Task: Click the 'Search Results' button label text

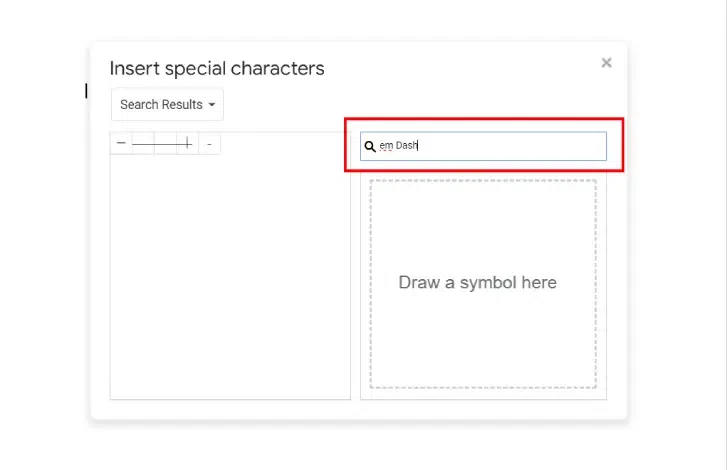Action: (x=161, y=105)
